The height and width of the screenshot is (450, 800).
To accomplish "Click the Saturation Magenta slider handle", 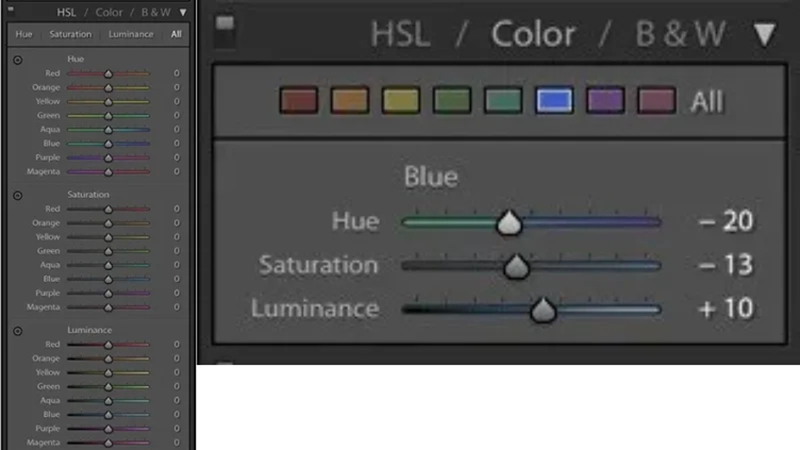I will pyautogui.click(x=108, y=308).
